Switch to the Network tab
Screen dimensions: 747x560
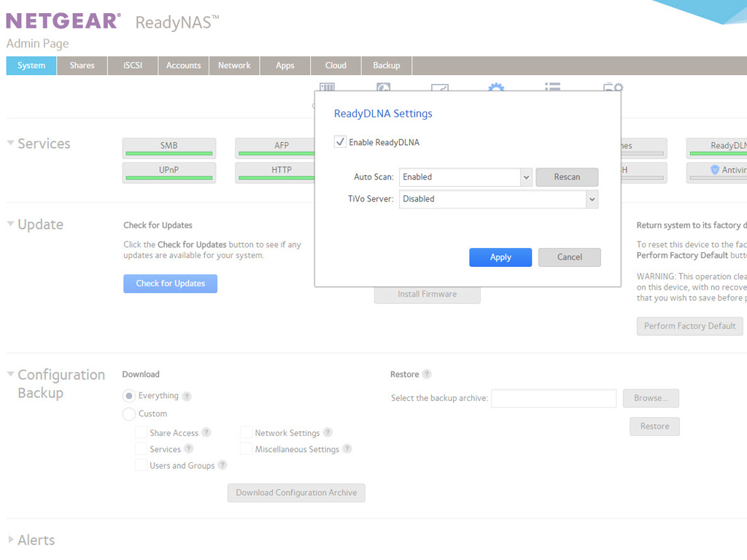234,66
